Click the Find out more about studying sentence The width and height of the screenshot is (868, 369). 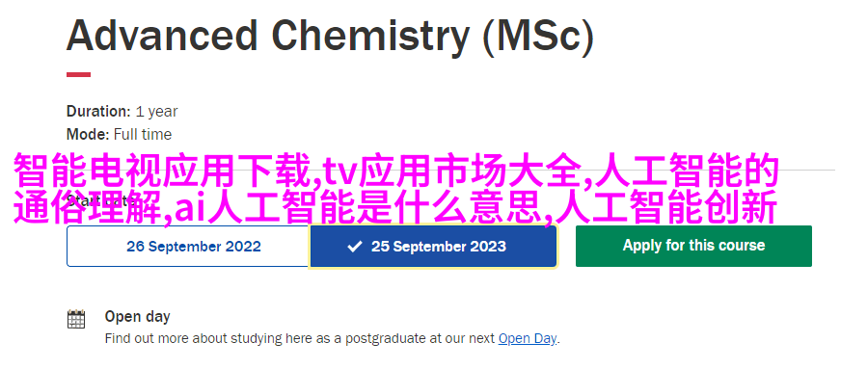tap(333, 338)
